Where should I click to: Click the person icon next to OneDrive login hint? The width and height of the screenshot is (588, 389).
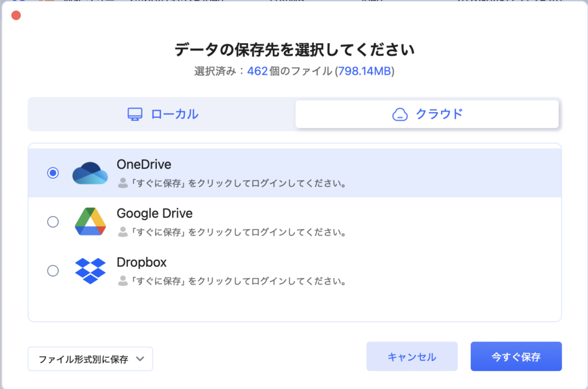[122, 184]
